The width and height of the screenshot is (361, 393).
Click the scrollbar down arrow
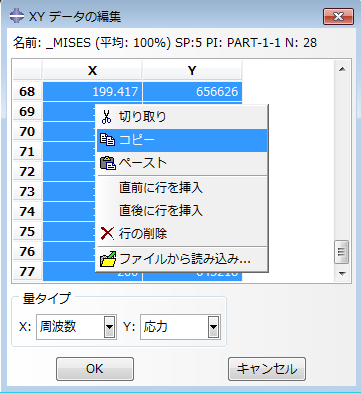coord(342,274)
